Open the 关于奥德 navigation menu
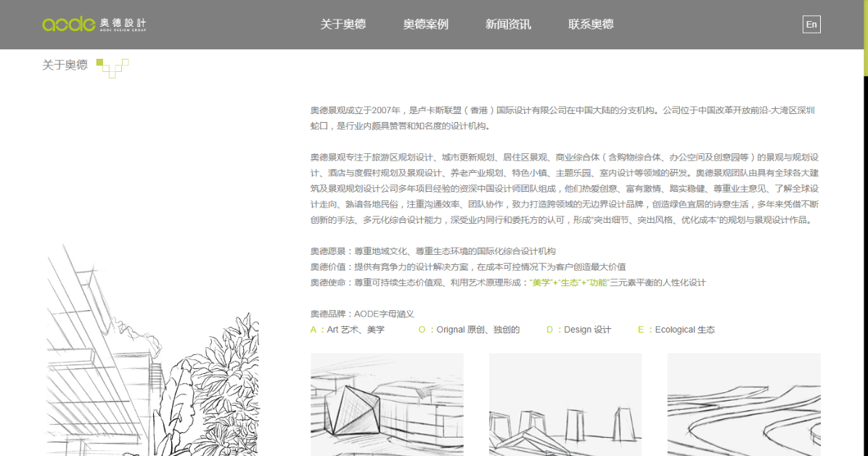Image resolution: width=868 pixels, height=456 pixels. [343, 24]
